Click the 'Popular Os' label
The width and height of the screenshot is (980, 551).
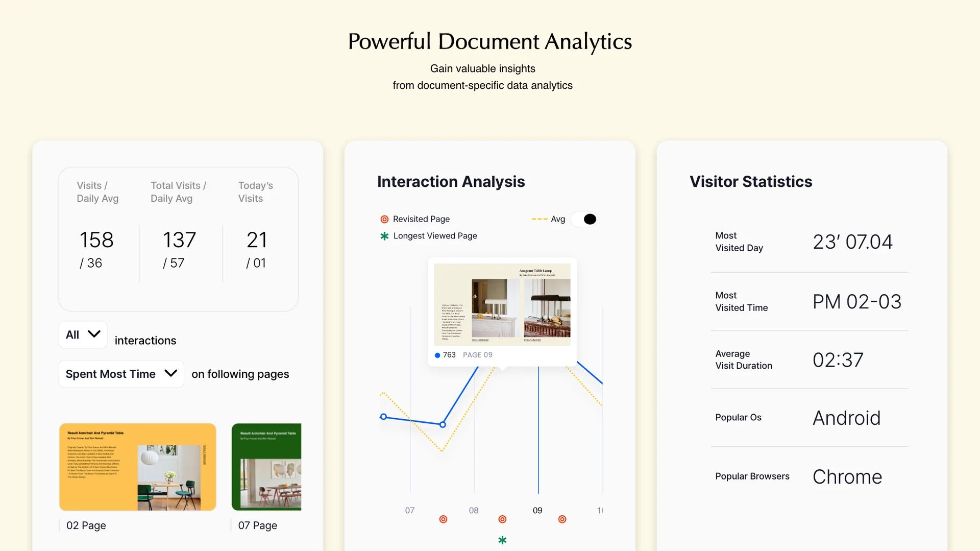[x=738, y=418]
